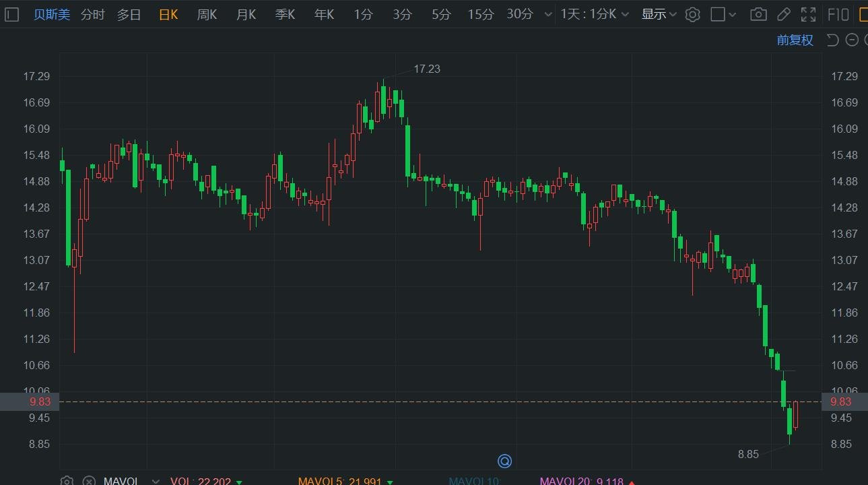Screen dimensions: 868x485
Task: Click the 17.23 high price label
Action: click(x=427, y=69)
